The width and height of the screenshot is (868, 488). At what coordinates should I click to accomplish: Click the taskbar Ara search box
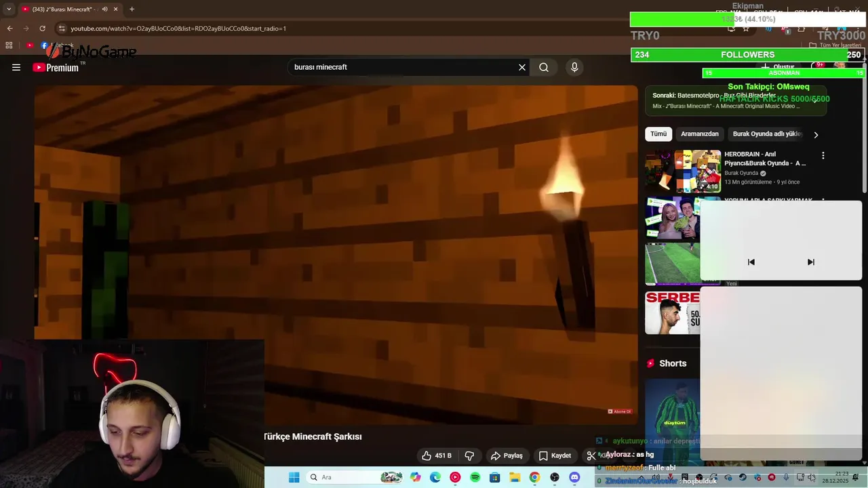(353, 477)
